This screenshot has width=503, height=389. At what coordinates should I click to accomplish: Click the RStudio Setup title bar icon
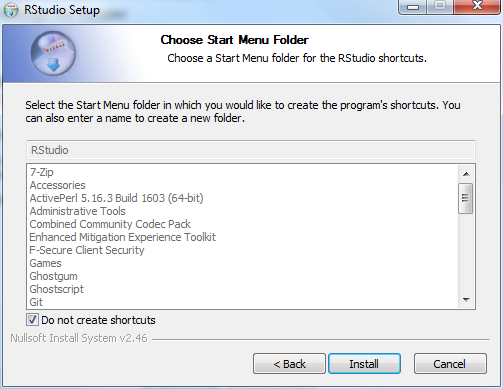11,10
